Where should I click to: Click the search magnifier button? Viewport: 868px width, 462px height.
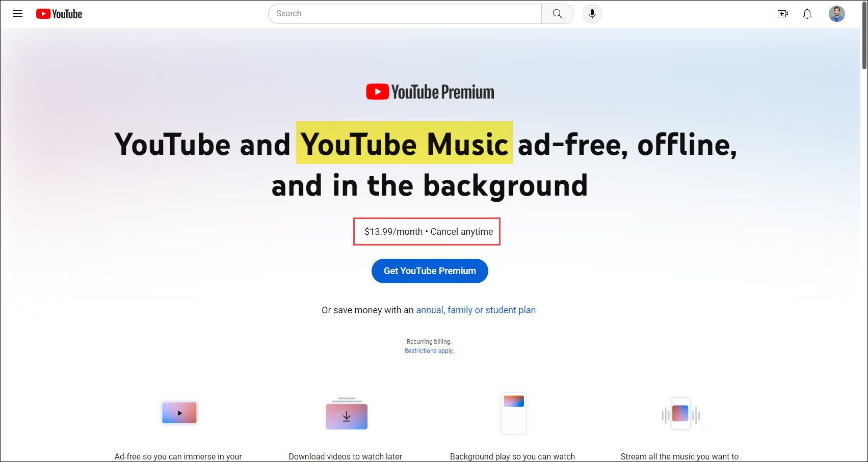coord(558,14)
